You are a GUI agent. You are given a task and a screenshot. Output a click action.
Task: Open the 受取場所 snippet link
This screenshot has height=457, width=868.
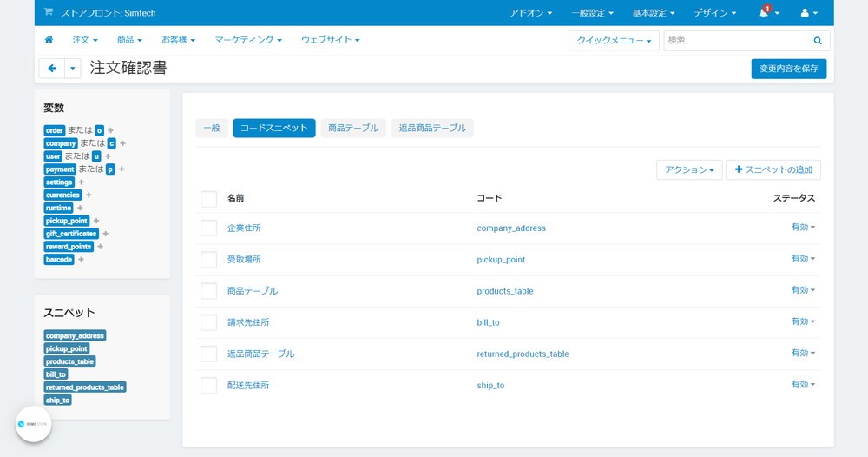(244, 259)
